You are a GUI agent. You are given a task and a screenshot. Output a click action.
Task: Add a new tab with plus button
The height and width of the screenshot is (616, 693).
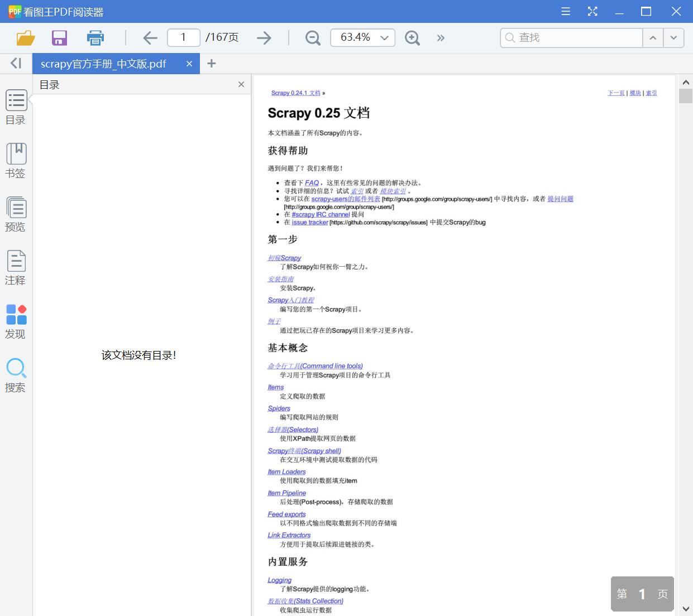click(211, 64)
